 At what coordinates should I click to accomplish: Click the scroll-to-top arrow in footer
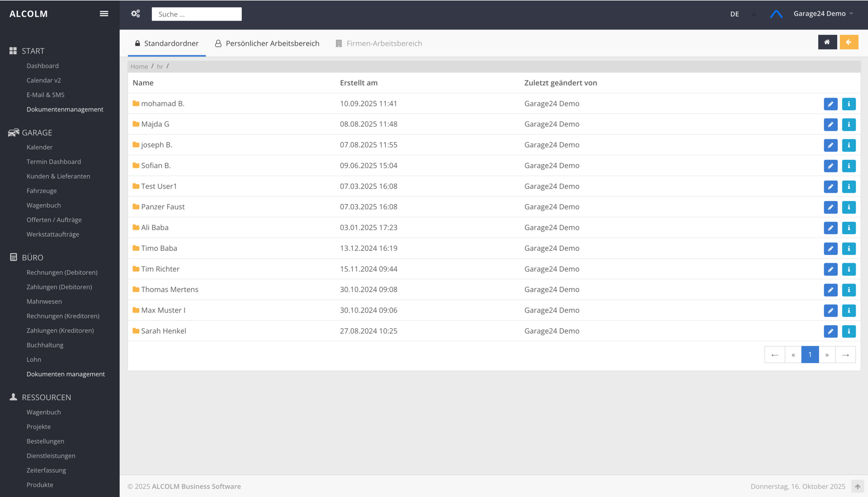click(x=858, y=487)
